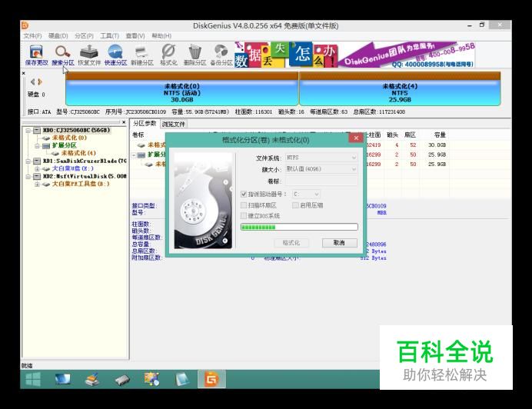532x409 pixels.
Task: Choose the Format (格式化) toolbar icon
Action: tap(168, 55)
